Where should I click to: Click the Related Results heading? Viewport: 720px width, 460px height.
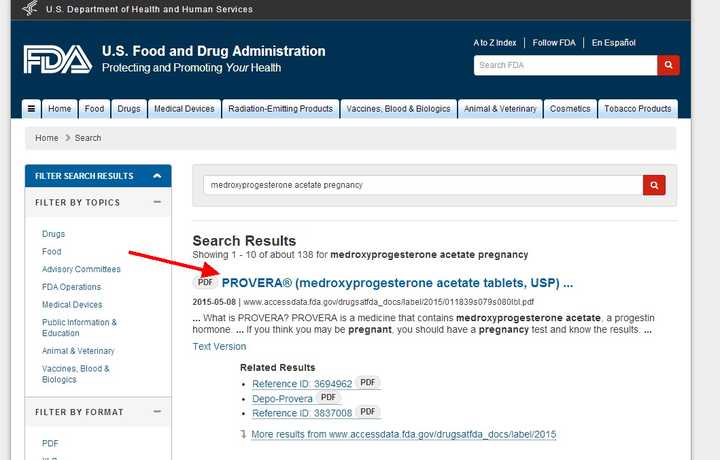(278, 368)
